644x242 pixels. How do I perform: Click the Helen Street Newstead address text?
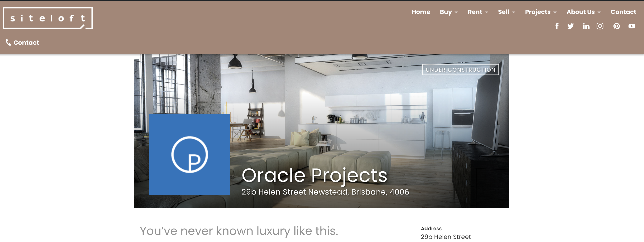click(325, 192)
